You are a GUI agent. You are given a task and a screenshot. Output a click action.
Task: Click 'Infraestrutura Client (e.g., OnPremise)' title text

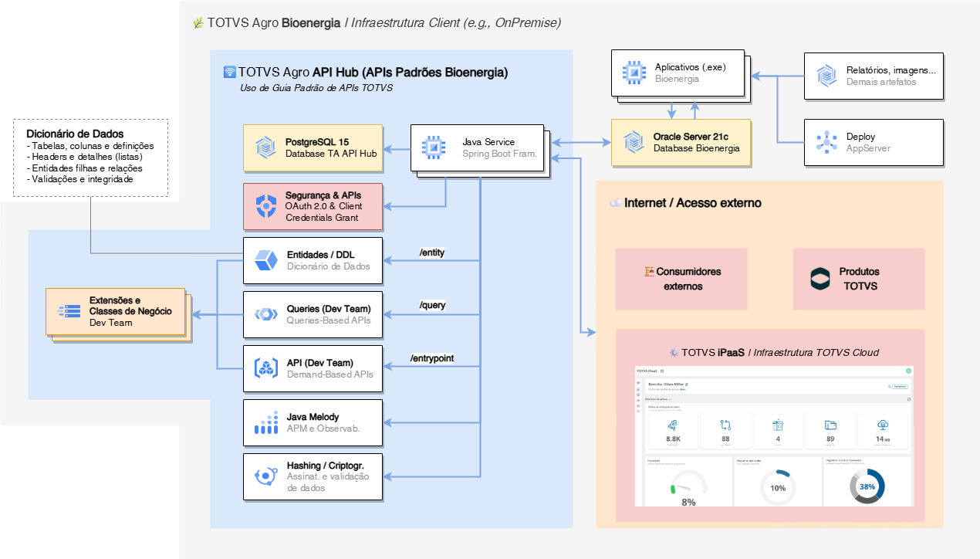pos(456,23)
